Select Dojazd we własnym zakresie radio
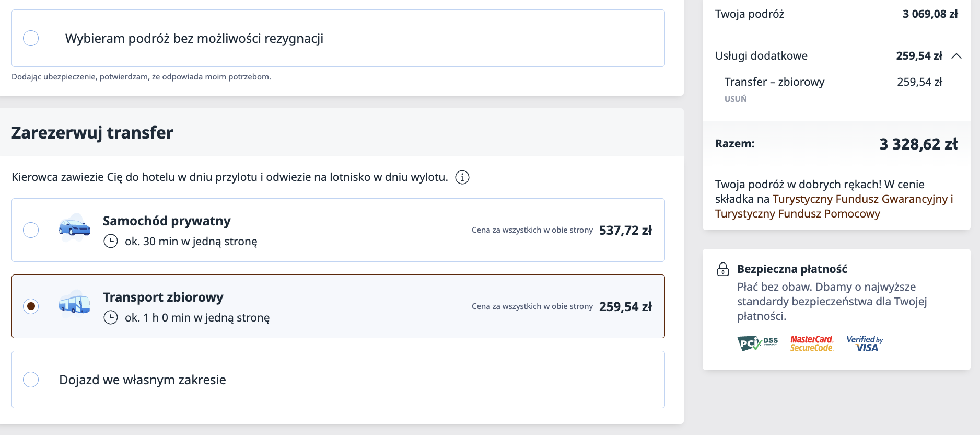 pyautogui.click(x=31, y=380)
